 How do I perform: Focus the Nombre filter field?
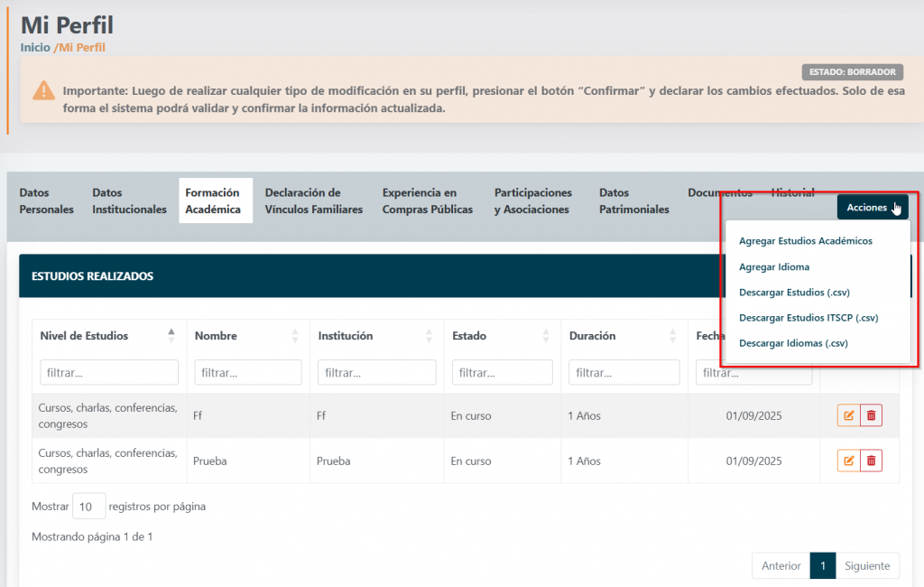(x=247, y=372)
